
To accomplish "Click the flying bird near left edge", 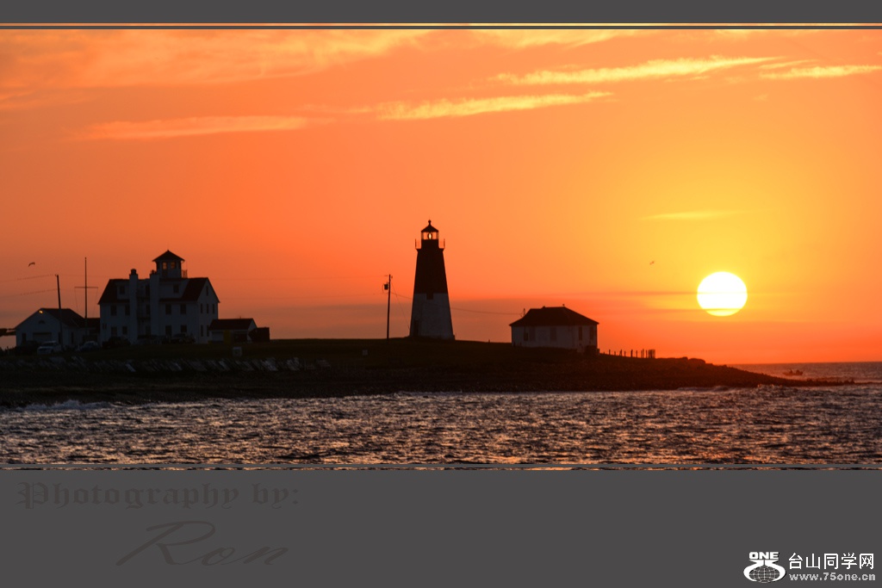I will (32, 263).
